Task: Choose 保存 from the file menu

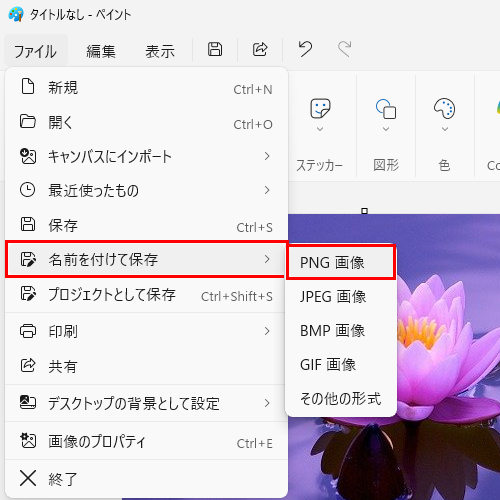Action: 146,225
